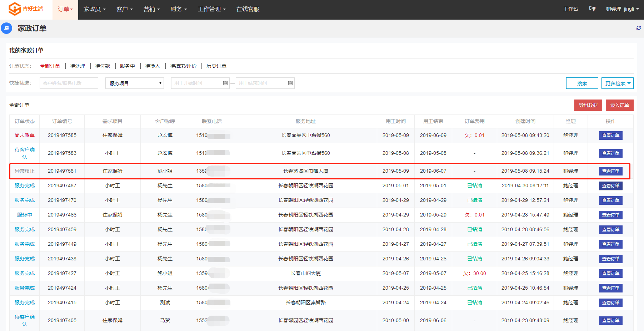Click 服务中 status of order 2019497466
This screenshot has width=644, height=331.
point(25,215)
